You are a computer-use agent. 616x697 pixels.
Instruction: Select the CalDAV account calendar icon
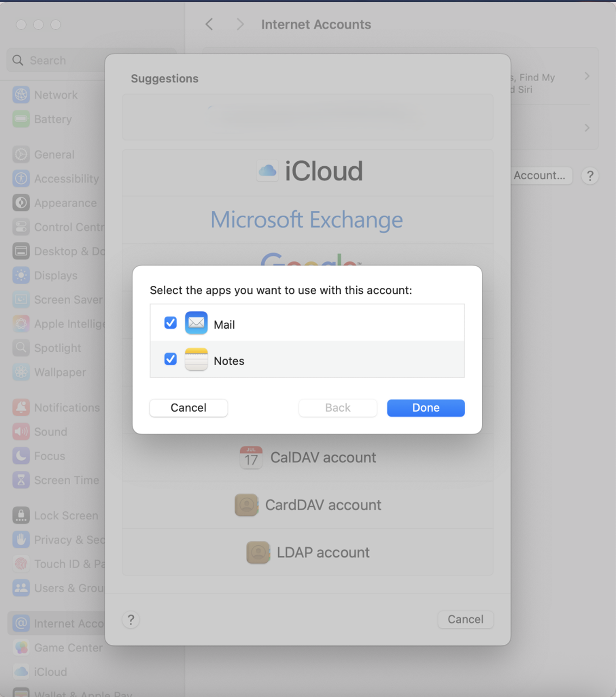coord(251,457)
